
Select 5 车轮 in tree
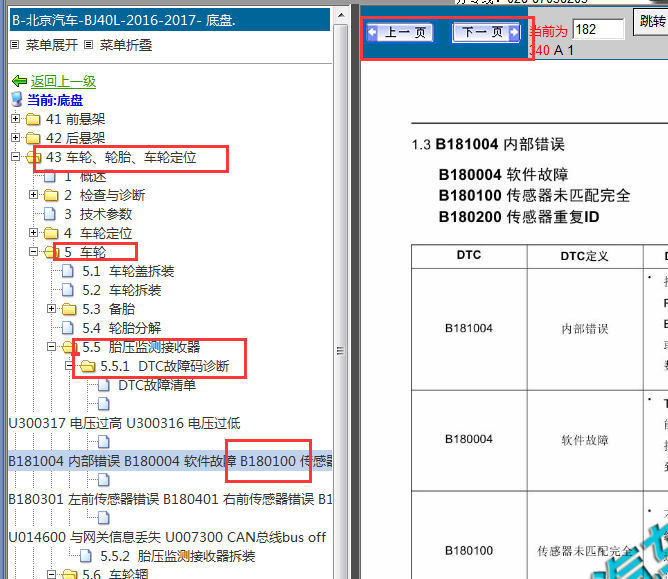pyautogui.click(x=85, y=252)
